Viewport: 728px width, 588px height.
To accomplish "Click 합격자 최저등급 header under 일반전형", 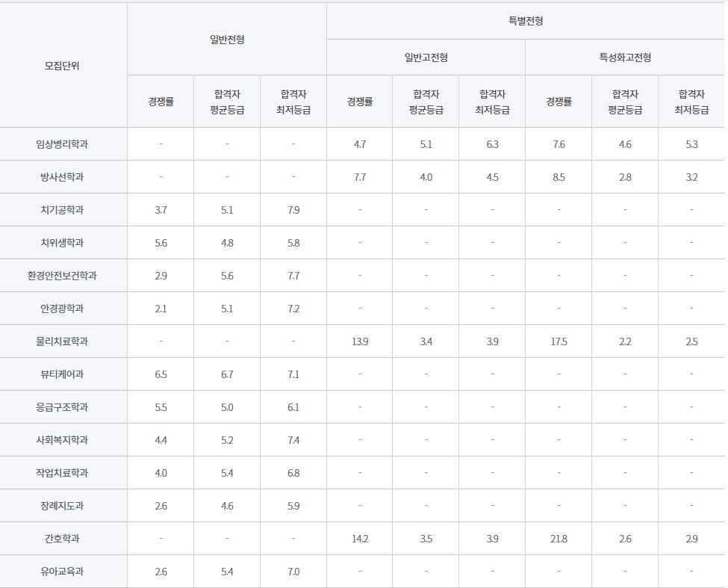I will 293,102.
